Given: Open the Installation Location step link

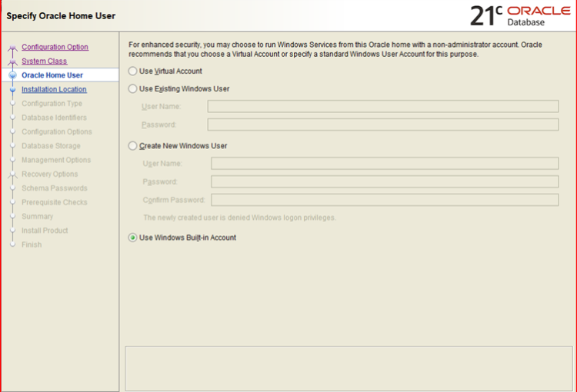Looking at the screenshot, I should (x=54, y=89).
